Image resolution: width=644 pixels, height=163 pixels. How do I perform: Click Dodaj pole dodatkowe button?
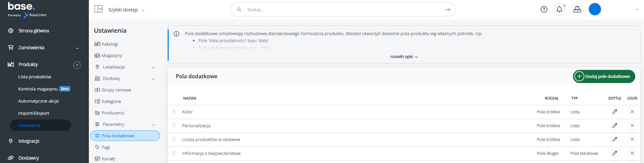point(604,76)
